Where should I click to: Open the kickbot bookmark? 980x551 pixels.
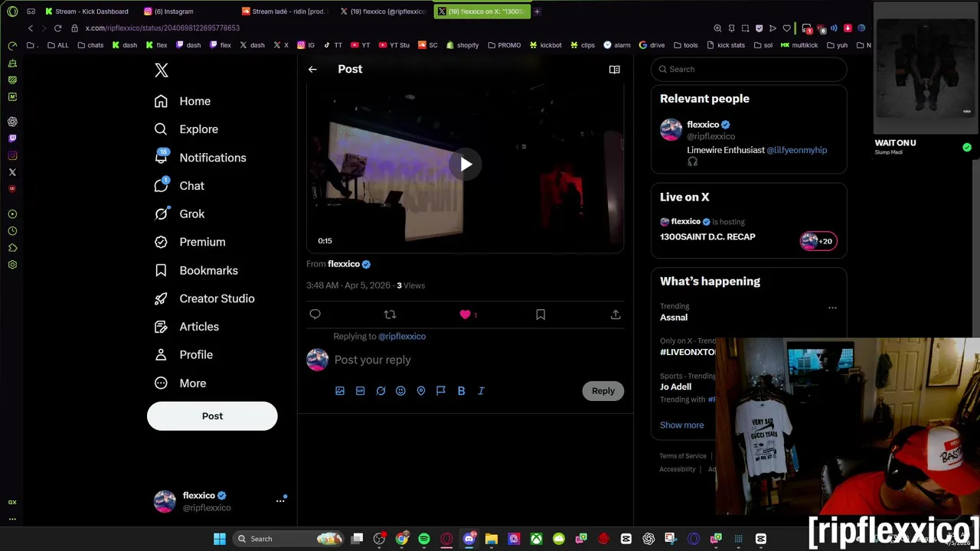(545, 45)
